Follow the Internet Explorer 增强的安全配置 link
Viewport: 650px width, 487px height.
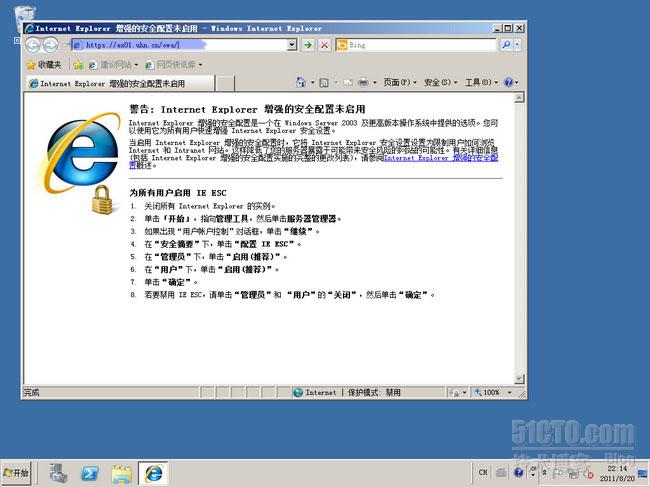(x=441, y=158)
